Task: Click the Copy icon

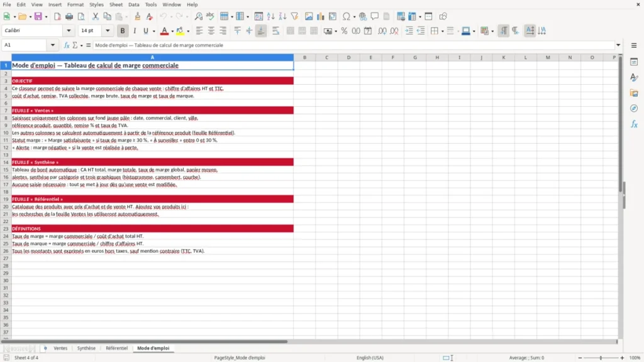Action: click(x=107, y=16)
